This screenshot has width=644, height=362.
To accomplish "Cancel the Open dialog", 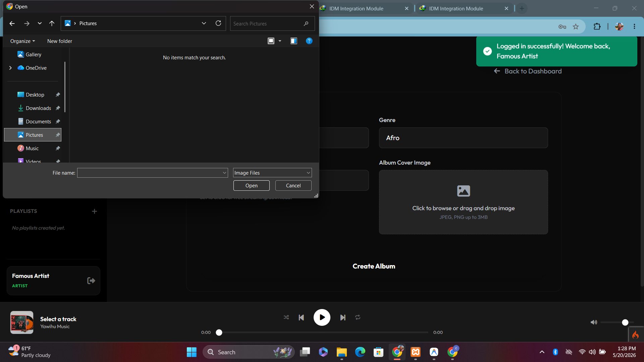I will click(293, 185).
